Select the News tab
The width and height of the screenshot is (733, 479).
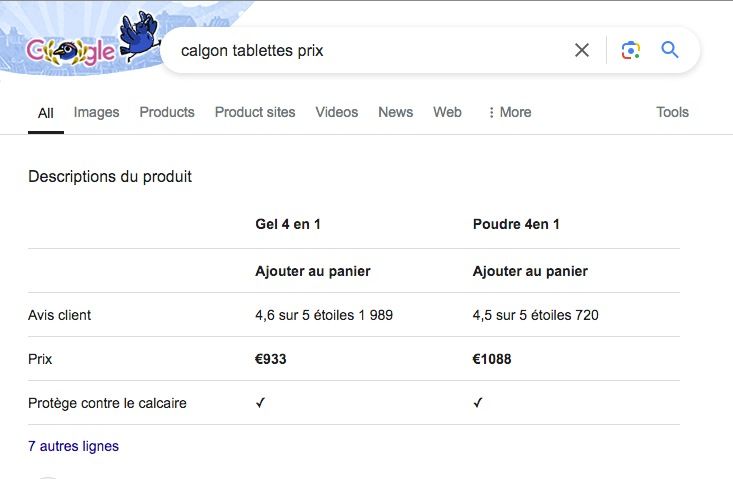[x=395, y=112]
